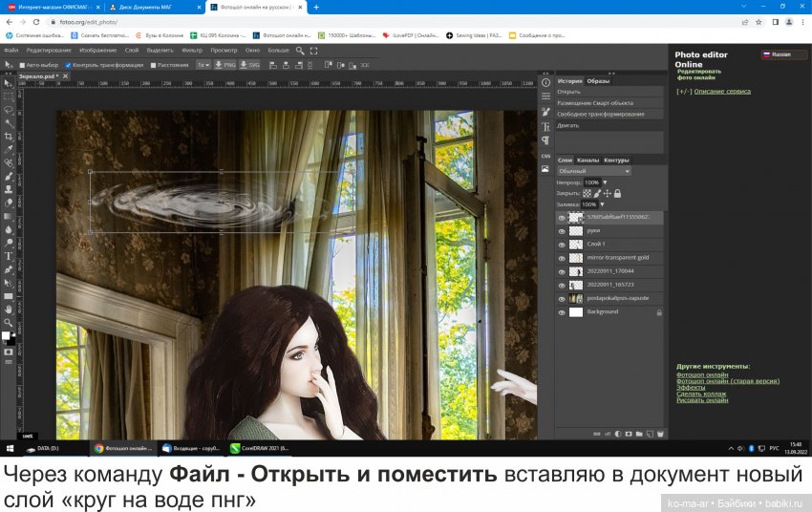Select the Zoom tool in left toolbar
This screenshot has height=512, width=812.
click(9, 323)
